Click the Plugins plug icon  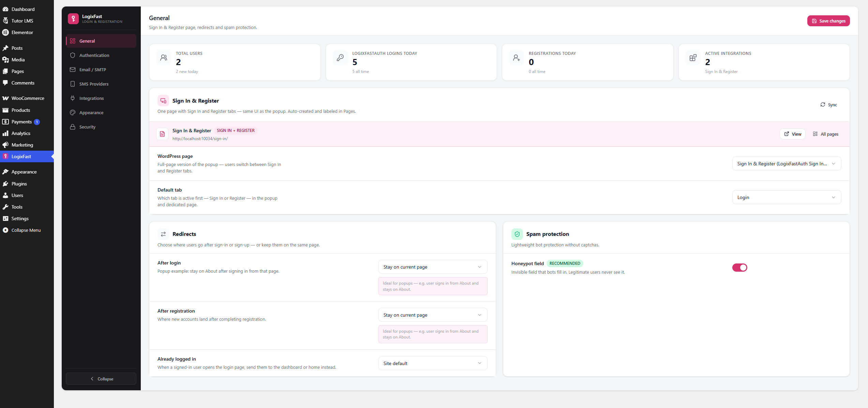point(5,184)
